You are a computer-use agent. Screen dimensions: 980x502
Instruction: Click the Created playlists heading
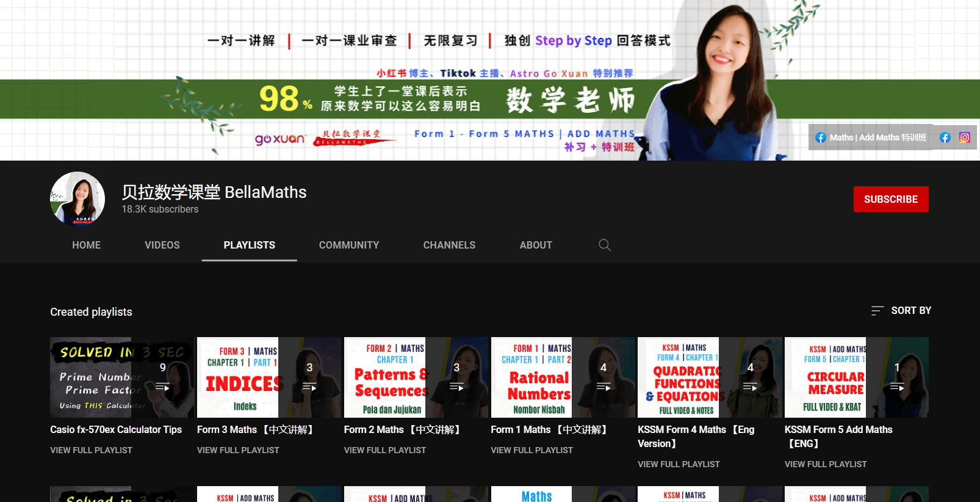(91, 312)
